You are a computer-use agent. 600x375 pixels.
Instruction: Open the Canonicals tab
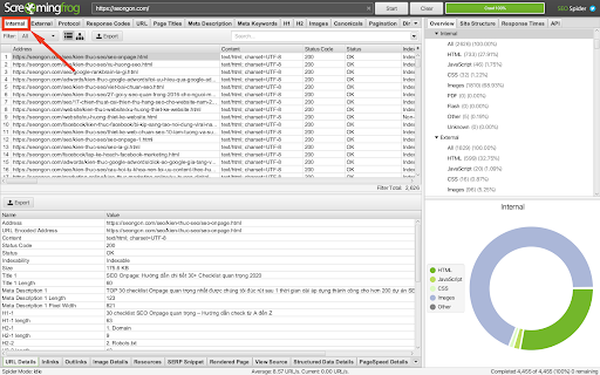point(348,23)
